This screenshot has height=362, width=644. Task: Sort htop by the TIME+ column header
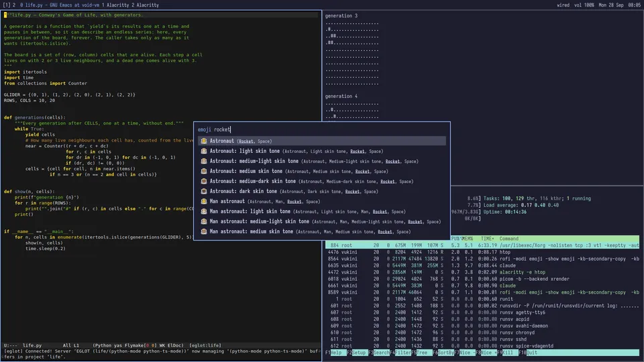tap(487, 239)
